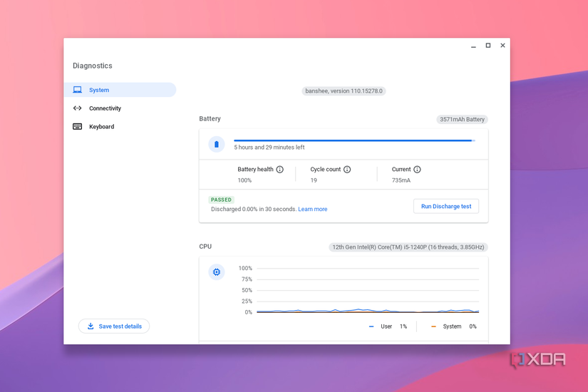This screenshot has width=588, height=392.
Task: Click the 12th Gen Intel Core CPU chip
Action: point(408,247)
